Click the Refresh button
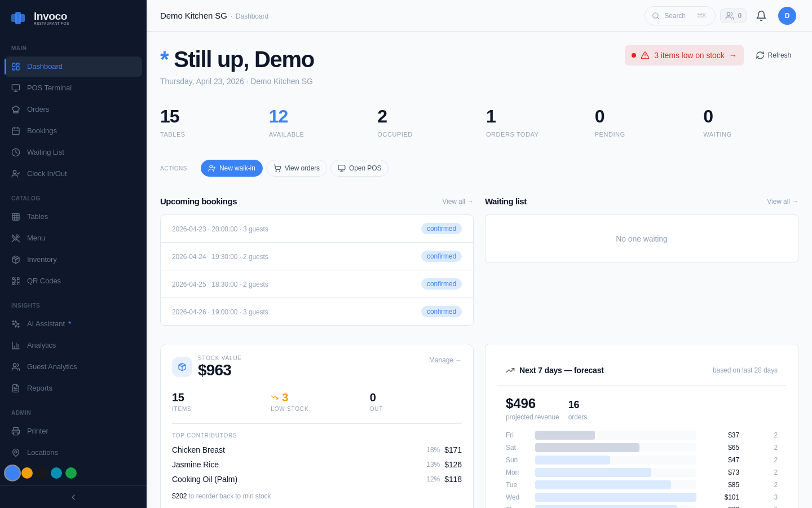The width and height of the screenshot is (812, 508). pyautogui.click(x=773, y=55)
